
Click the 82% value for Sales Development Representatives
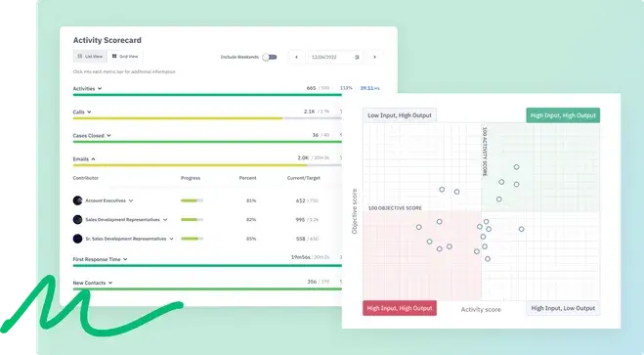[251, 220]
